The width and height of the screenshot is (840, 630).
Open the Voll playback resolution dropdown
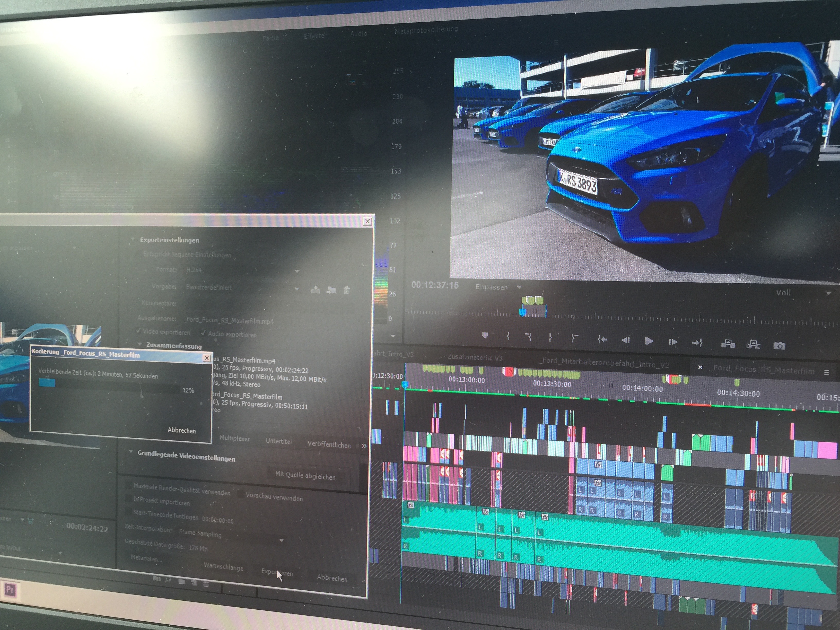point(829,293)
